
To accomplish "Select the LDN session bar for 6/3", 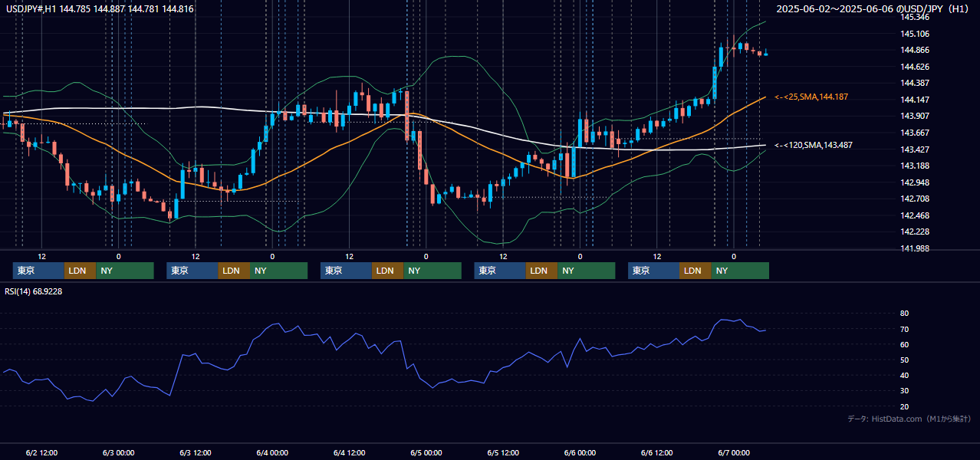I will (234, 271).
